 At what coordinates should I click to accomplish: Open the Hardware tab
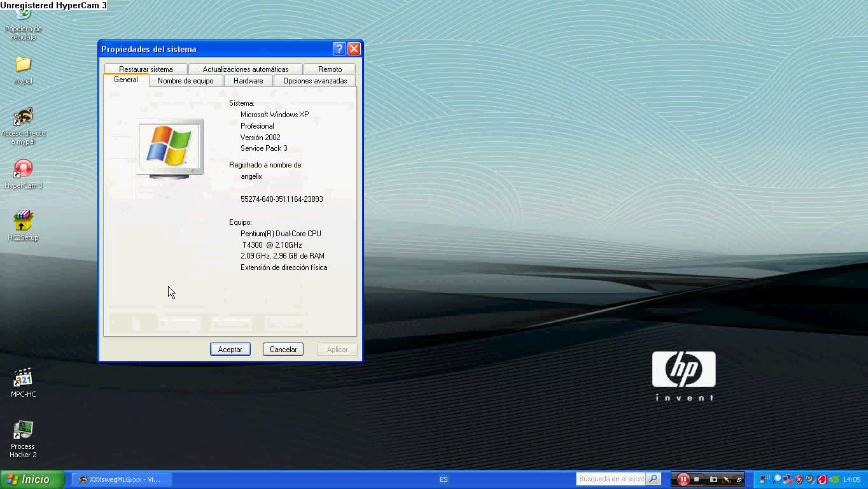pos(248,81)
